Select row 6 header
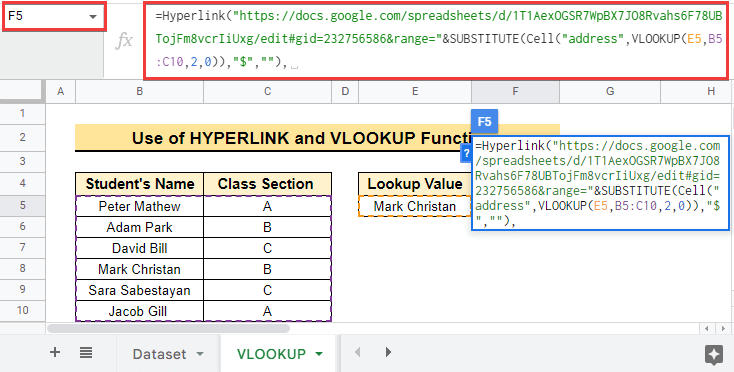 (22, 227)
